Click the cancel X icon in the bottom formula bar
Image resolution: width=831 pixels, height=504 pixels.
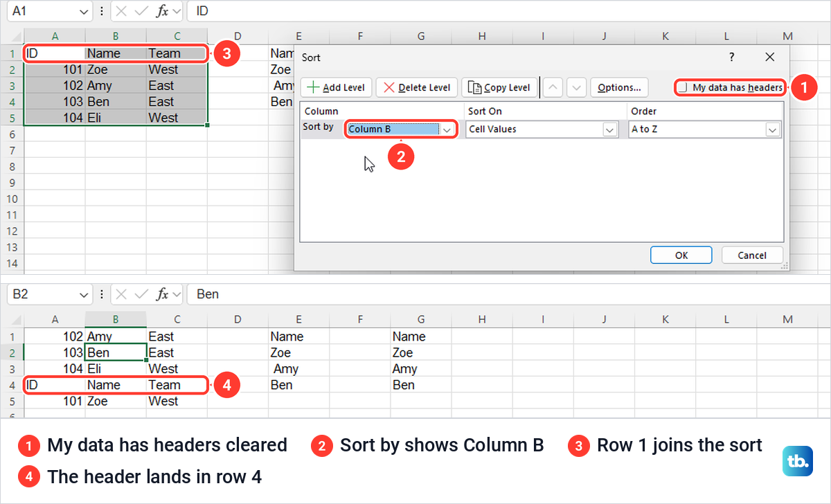(x=122, y=294)
